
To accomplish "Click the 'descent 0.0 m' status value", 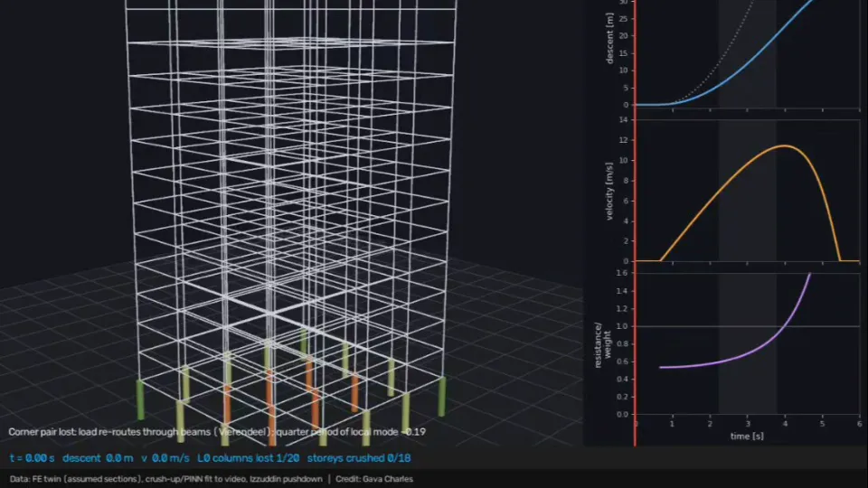I will tap(98, 458).
